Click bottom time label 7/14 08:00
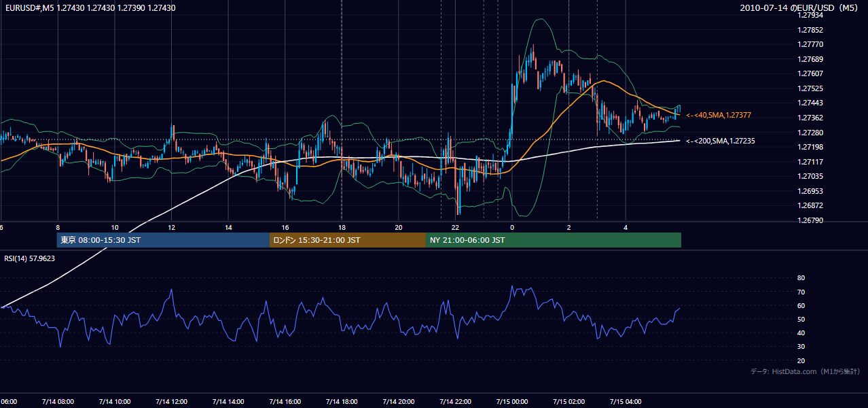868x408 pixels. 57,401
